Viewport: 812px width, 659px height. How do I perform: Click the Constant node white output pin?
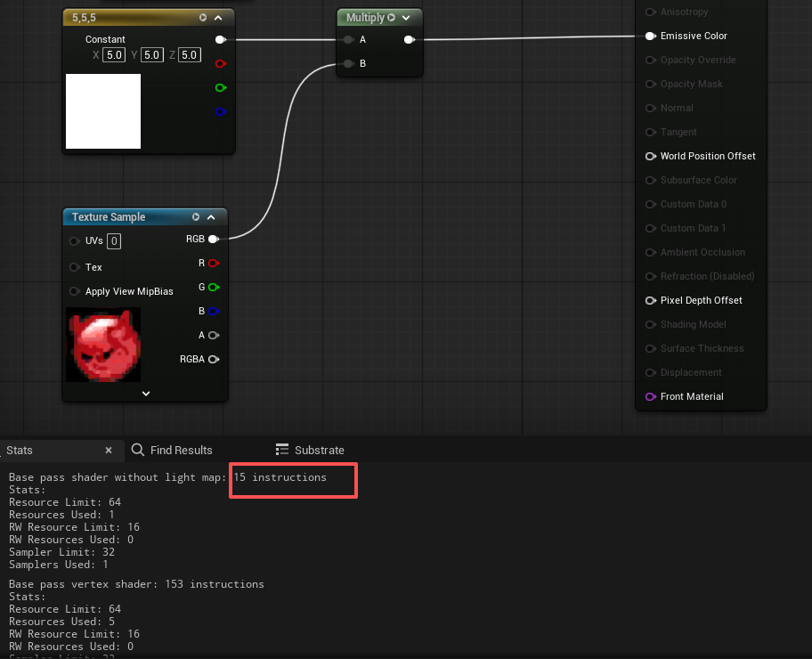(221, 39)
